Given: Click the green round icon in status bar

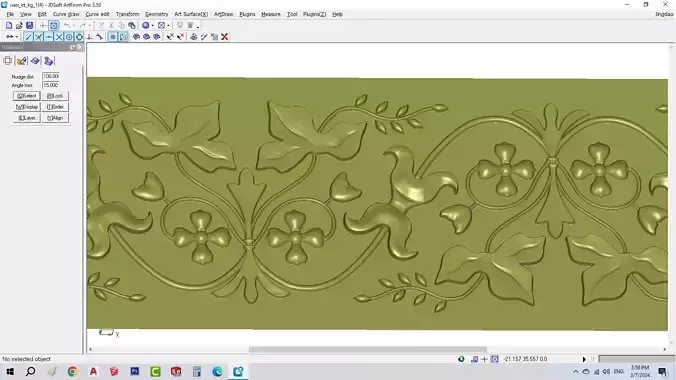Looking at the screenshot, I should pyautogui.click(x=461, y=359).
